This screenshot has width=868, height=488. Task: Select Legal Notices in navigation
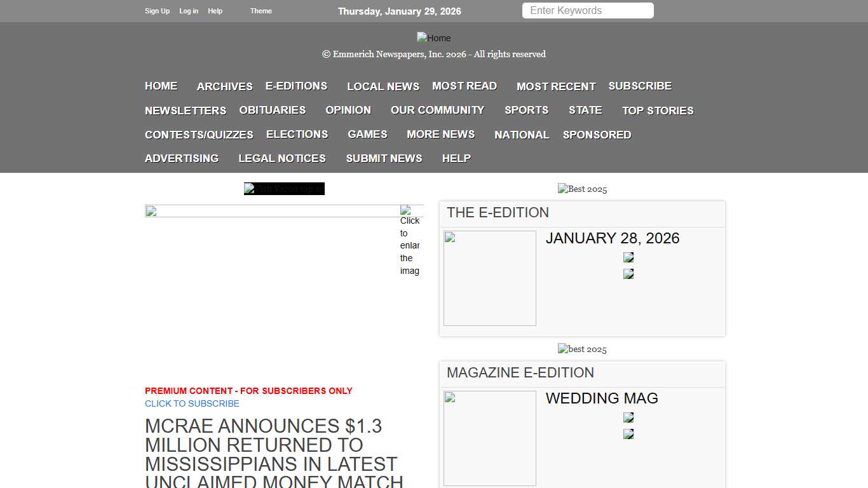[x=281, y=158]
